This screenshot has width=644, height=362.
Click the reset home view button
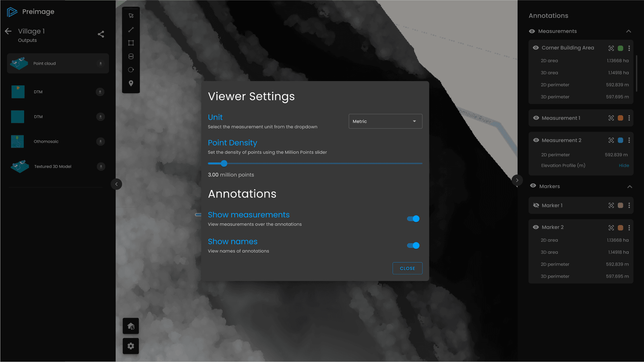(131, 326)
